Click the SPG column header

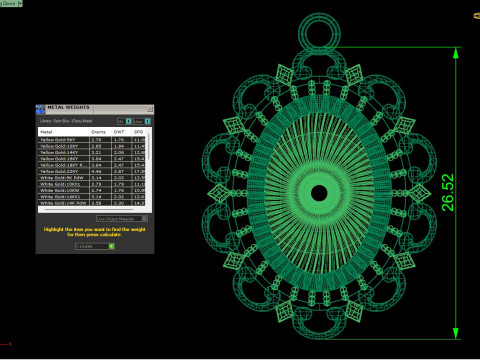coord(139,132)
